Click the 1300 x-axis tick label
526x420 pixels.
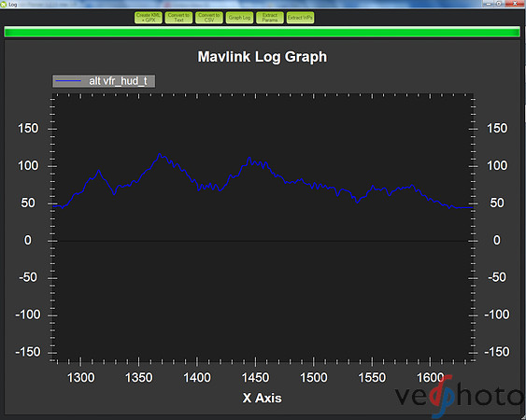point(81,378)
